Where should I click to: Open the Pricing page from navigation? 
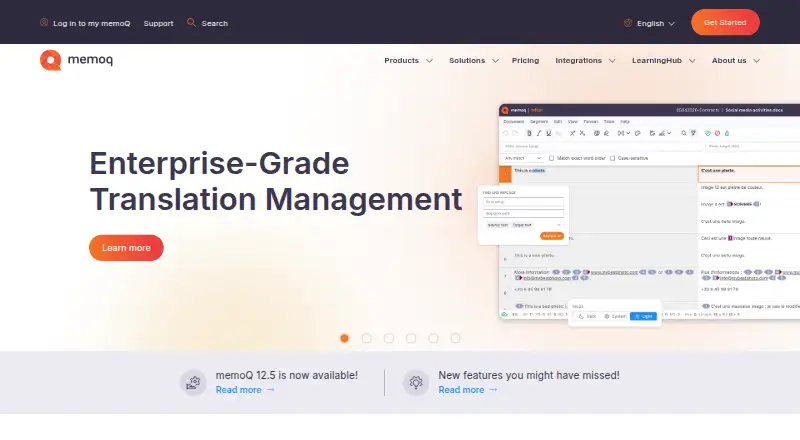(x=525, y=60)
